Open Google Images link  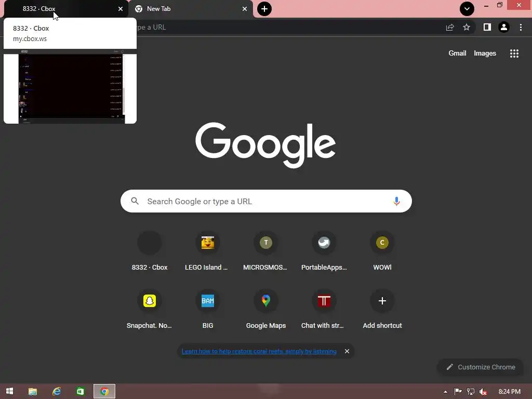click(485, 54)
